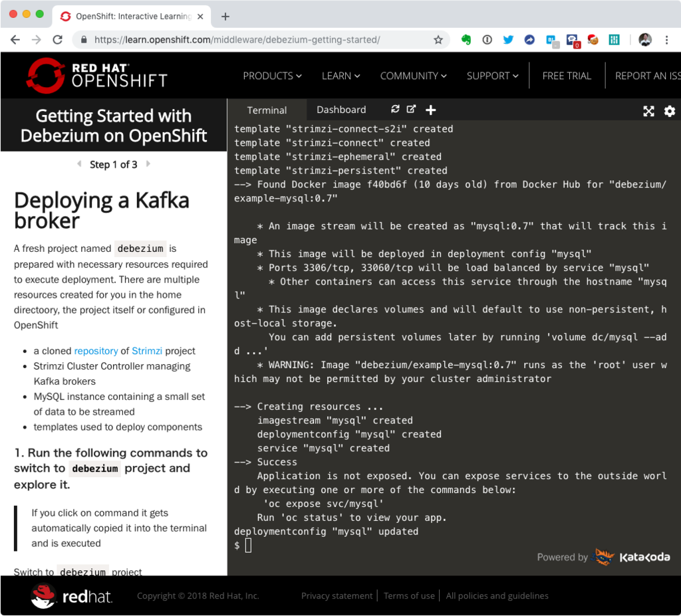Switch to the Terminal tab
The height and width of the screenshot is (616, 681).
point(267,110)
